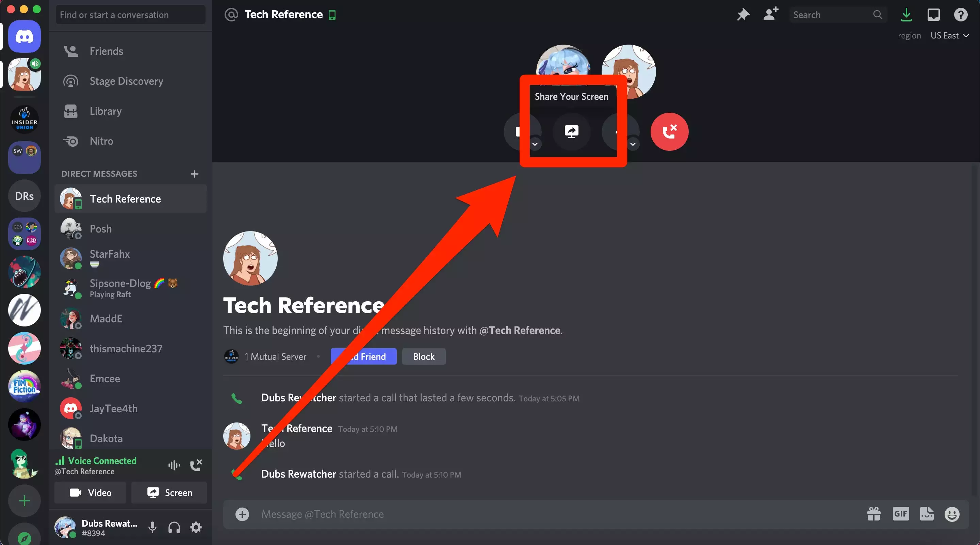Image resolution: width=980 pixels, height=545 pixels.
Task: Click the Block button on Tech Reference
Action: tap(423, 356)
